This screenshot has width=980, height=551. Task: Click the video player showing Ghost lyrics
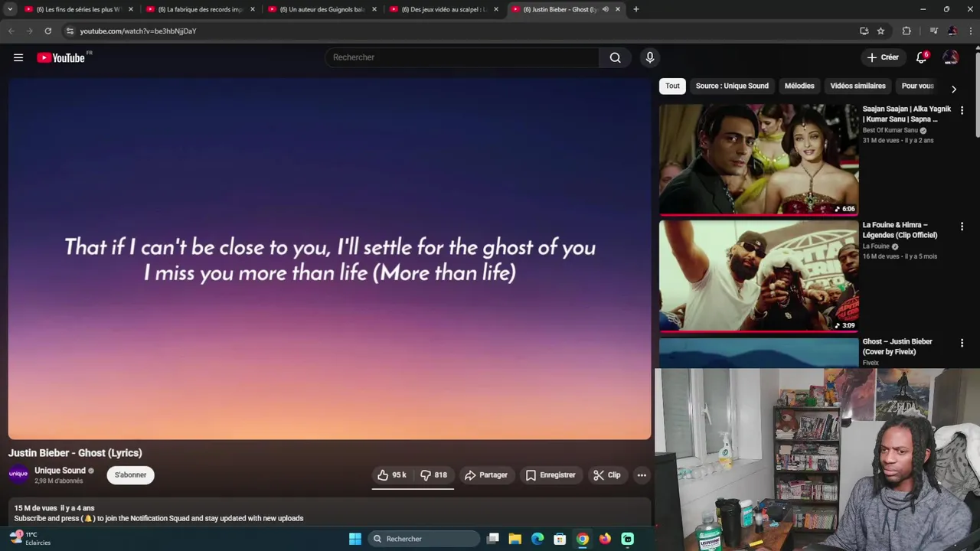pyautogui.click(x=329, y=259)
